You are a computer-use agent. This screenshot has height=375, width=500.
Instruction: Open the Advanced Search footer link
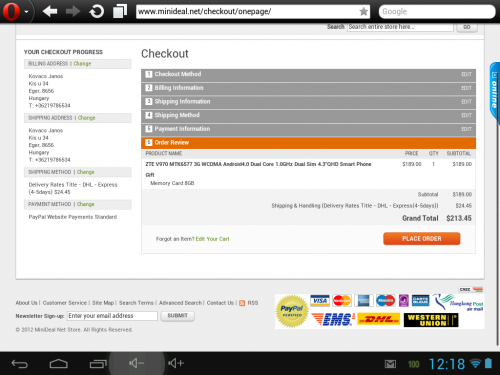(x=180, y=303)
